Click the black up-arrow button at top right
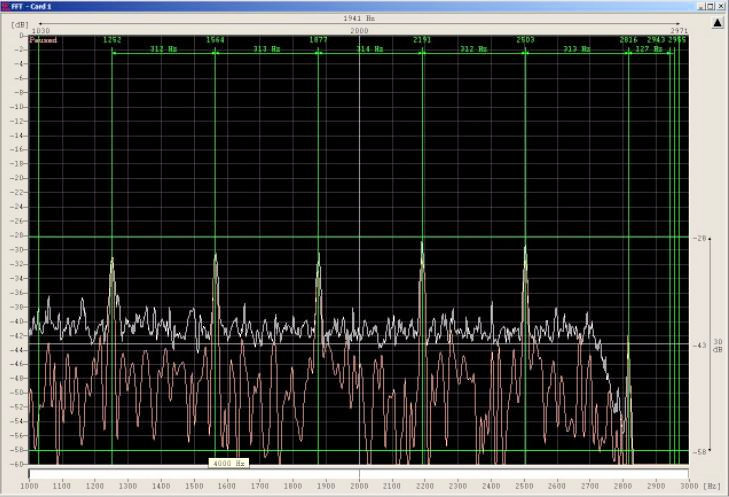Screen dimensions: 729x497 716,24
